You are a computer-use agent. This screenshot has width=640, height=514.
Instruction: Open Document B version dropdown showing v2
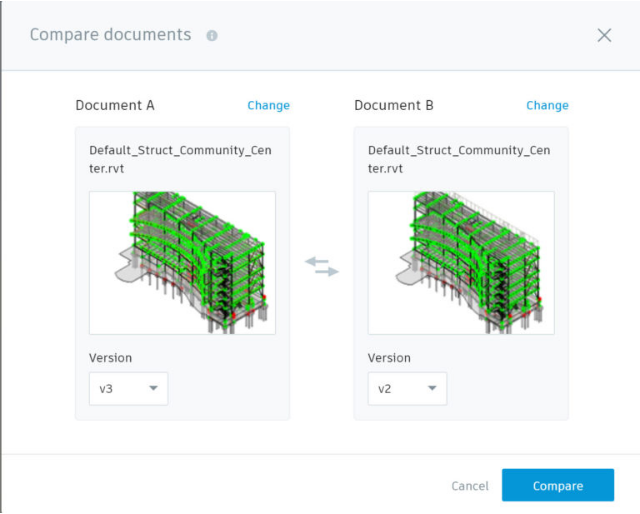click(406, 388)
